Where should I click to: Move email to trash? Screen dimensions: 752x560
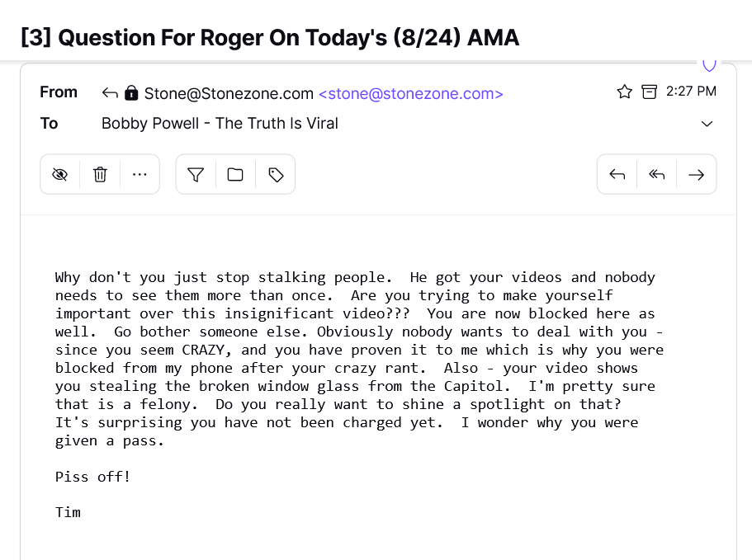100,174
